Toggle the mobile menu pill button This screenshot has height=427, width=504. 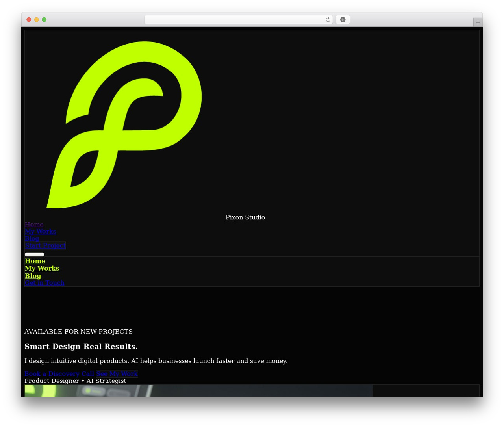tap(35, 254)
